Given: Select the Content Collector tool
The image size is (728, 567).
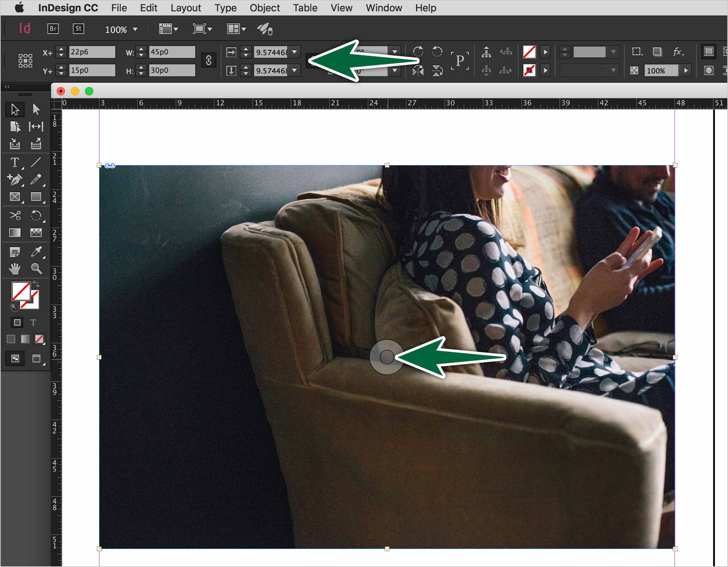Looking at the screenshot, I should tap(15, 144).
